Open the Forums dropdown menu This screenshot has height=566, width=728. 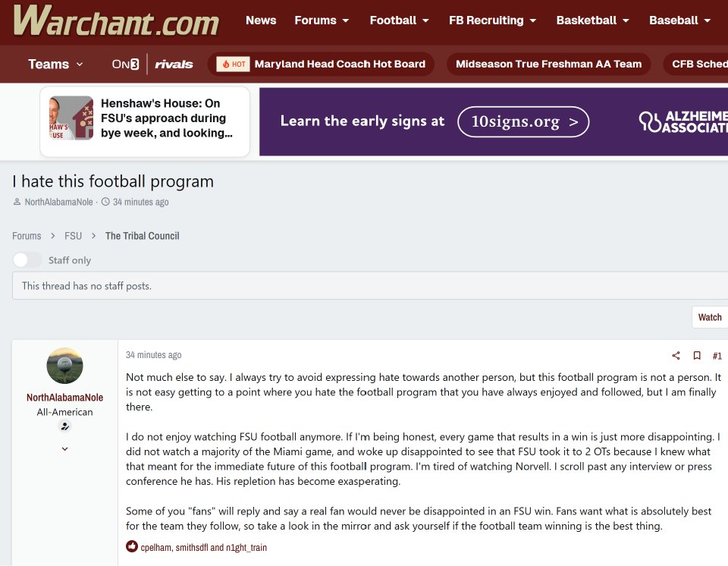[322, 20]
